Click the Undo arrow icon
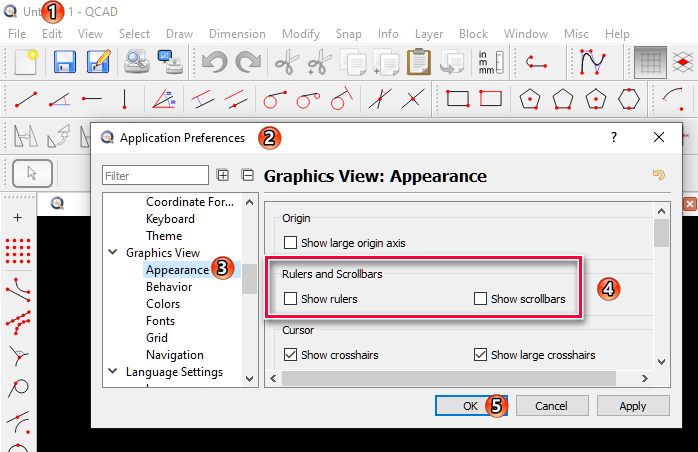This screenshot has height=452, width=698. tap(215, 63)
